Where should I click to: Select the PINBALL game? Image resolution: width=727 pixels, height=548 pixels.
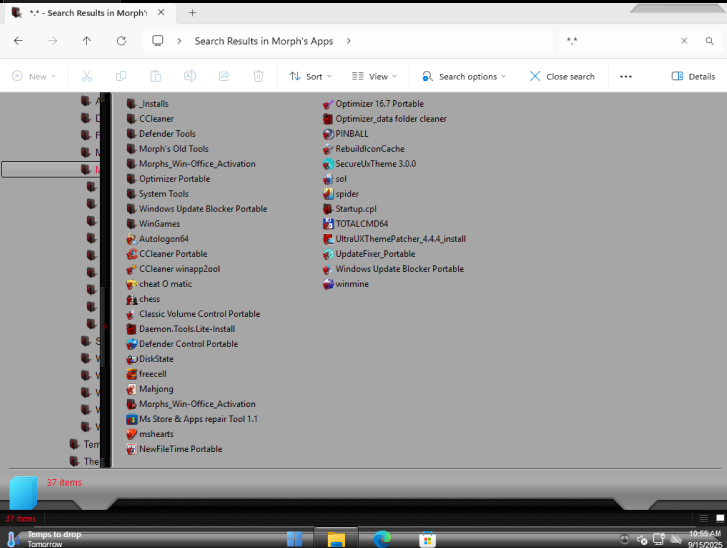coord(346,134)
